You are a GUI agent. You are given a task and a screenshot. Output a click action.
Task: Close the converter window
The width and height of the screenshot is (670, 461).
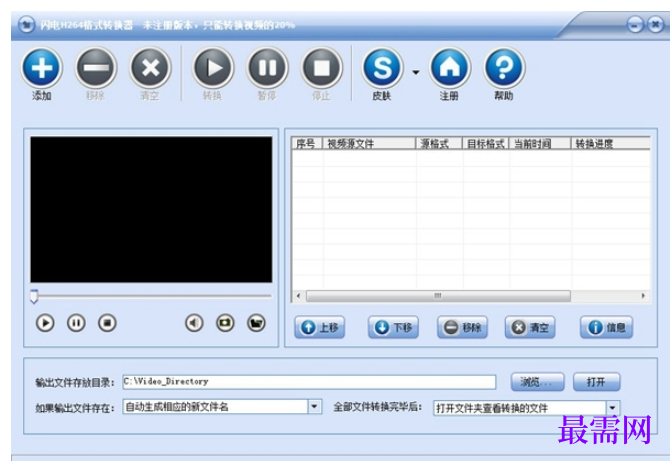coord(655,24)
